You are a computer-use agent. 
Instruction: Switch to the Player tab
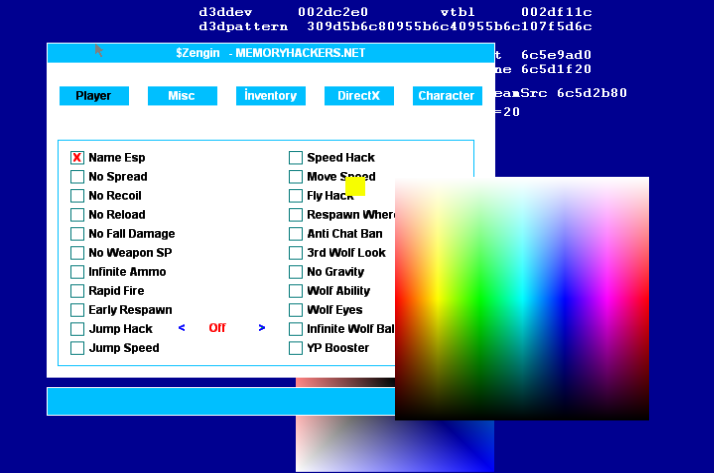coord(94,96)
